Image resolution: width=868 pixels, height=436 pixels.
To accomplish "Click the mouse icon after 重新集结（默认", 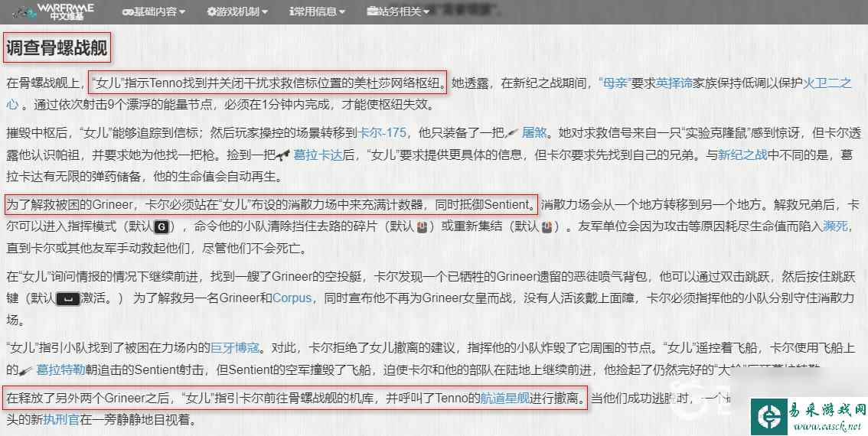I will 546,227.
